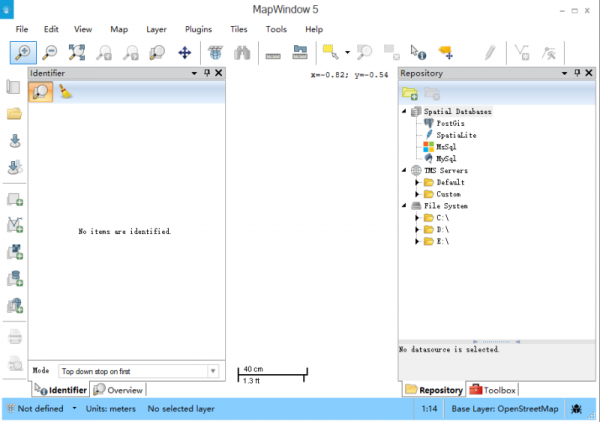Click Base Layer: OpenStreetMap in status bar
Screen dimensions: 600x422
505,409
